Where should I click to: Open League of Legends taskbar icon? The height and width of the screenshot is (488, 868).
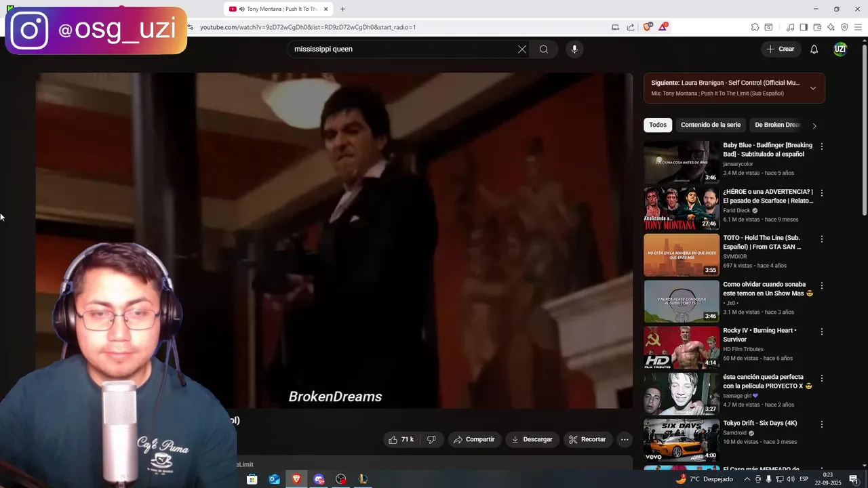coord(363,479)
